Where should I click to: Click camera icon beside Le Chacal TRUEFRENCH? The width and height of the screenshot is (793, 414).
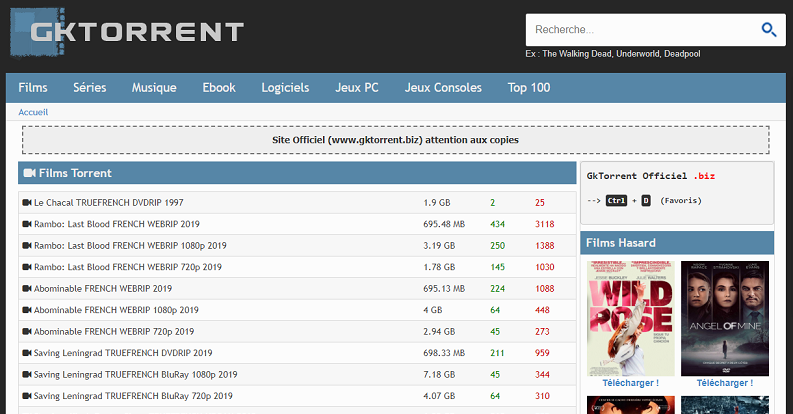point(27,202)
